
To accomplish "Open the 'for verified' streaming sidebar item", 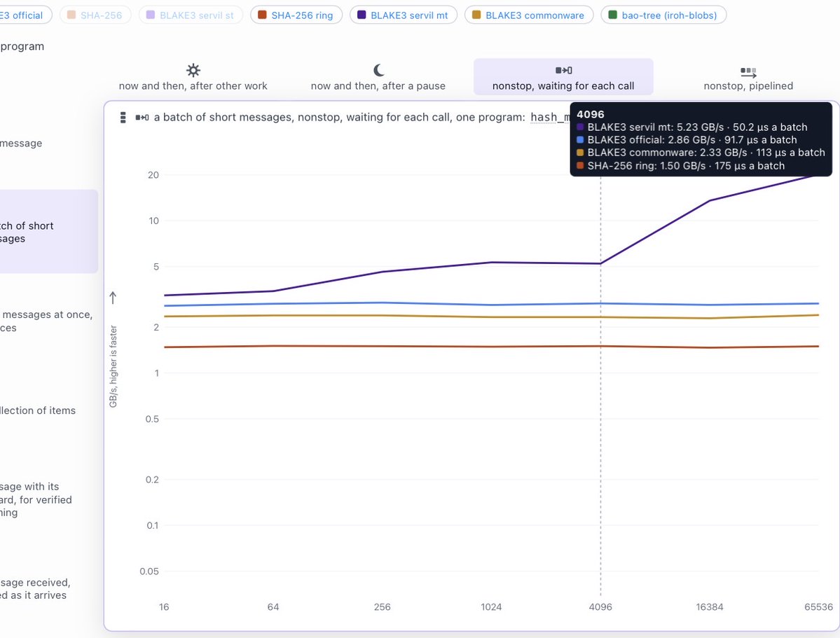I will pos(36,499).
